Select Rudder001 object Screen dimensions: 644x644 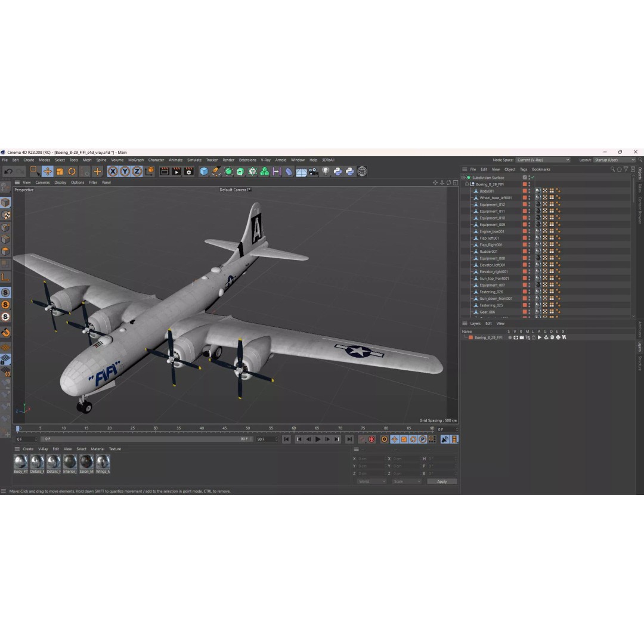click(x=488, y=252)
